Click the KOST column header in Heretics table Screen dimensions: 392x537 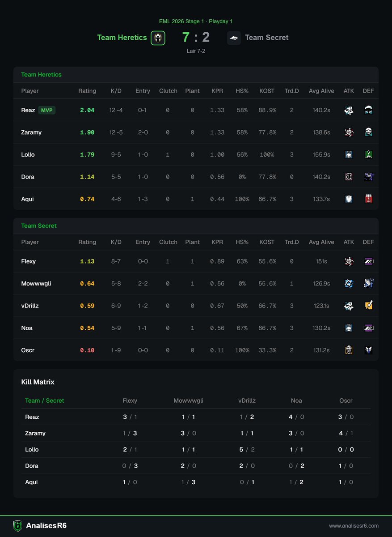tap(267, 91)
